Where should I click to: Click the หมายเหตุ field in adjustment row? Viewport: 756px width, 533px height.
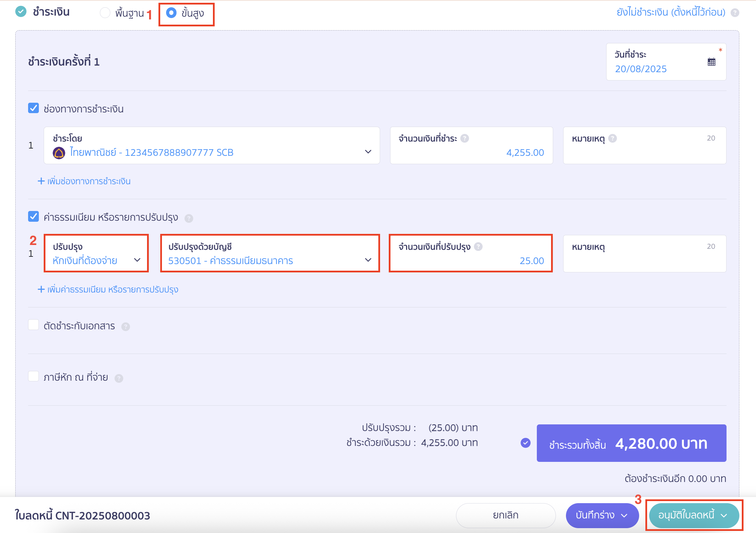click(x=645, y=254)
